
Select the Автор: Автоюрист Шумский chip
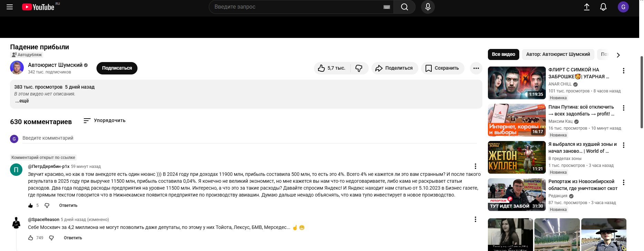point(558,54)
